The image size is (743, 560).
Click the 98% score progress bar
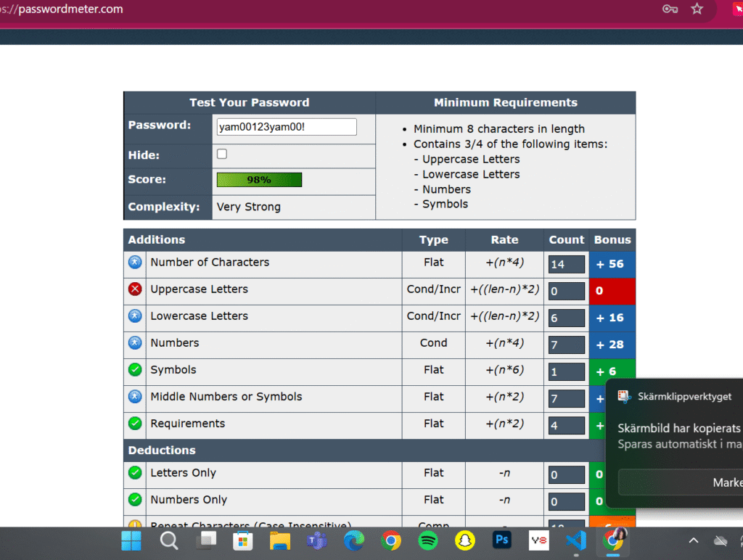tap(259, 180)
